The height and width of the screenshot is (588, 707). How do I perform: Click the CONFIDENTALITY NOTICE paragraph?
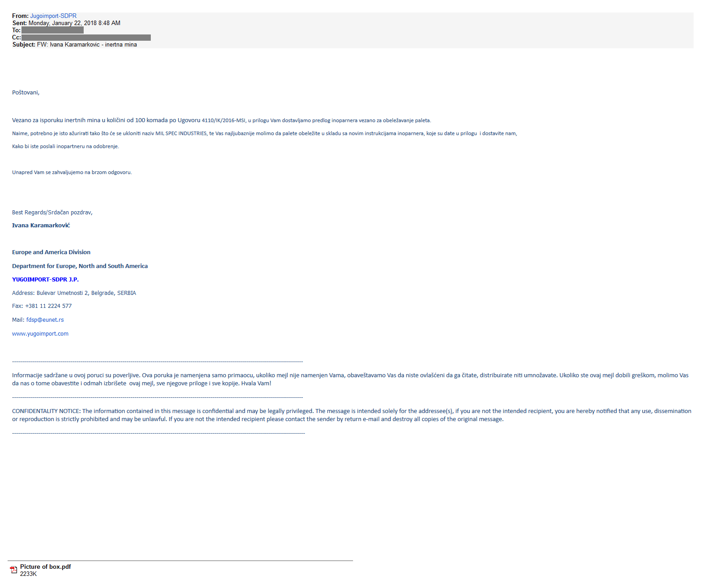352,415
